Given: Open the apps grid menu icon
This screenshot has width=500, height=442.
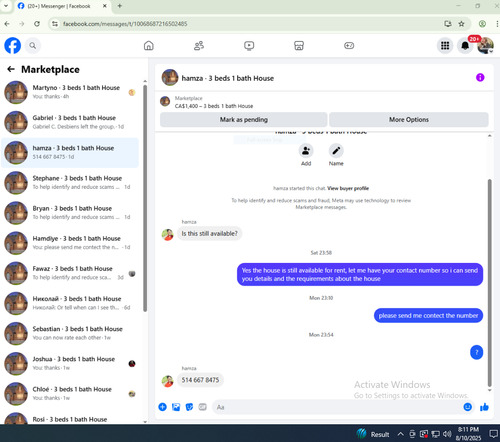Looking at the screenshot, I should 445,45.
